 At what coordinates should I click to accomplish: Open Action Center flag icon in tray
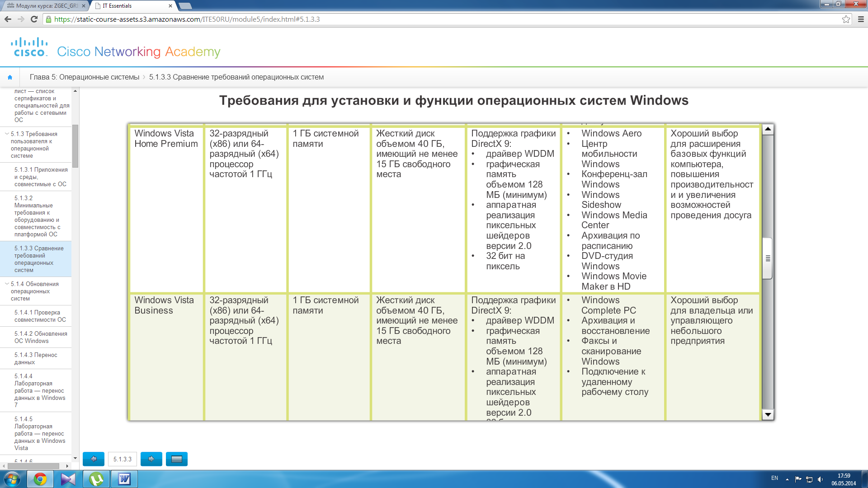click(798, 479)
